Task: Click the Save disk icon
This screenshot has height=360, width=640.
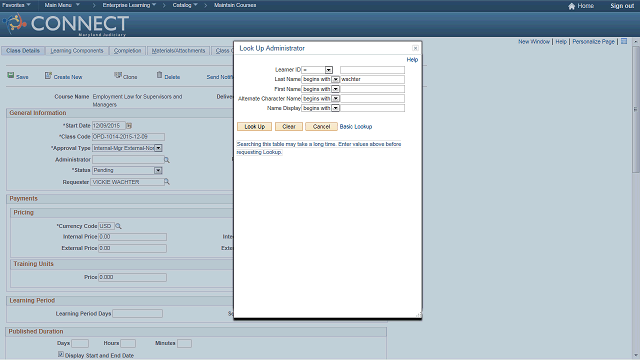Action: 11,76
